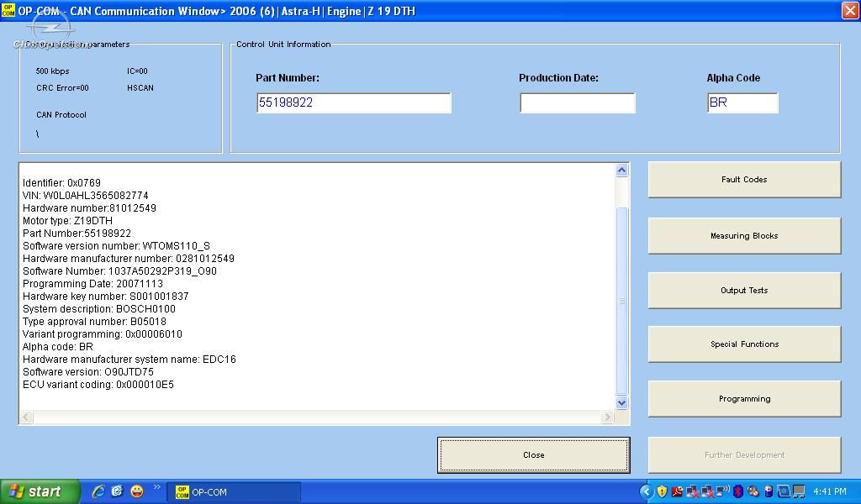
Task: Open the Yahoo Messenger smiley quick launch icon
Action: pyautogui.click(x=137, y=491)
